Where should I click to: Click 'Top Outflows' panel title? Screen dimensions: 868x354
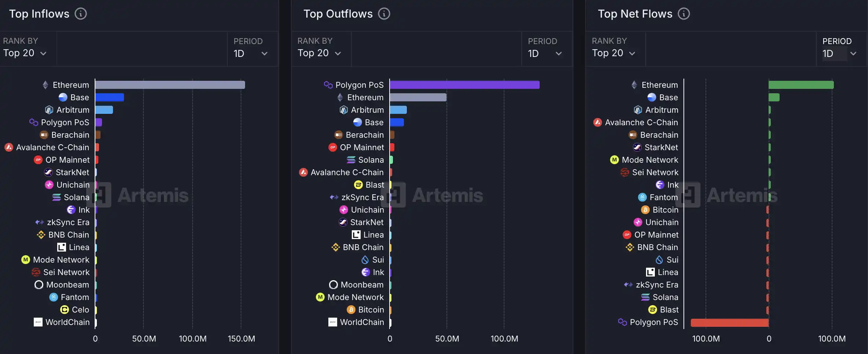tap(338, 14)
